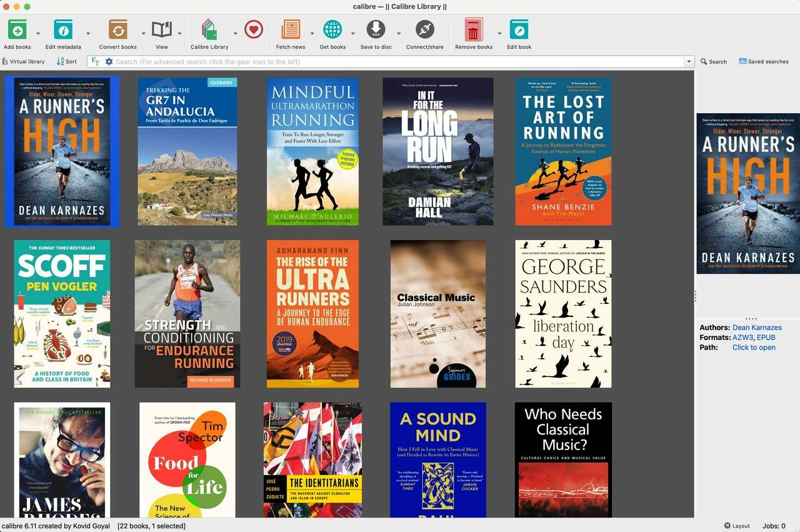Screen dimensions: 800x532
Task: Select the A Runner's High cover
Action: [62, 151]
